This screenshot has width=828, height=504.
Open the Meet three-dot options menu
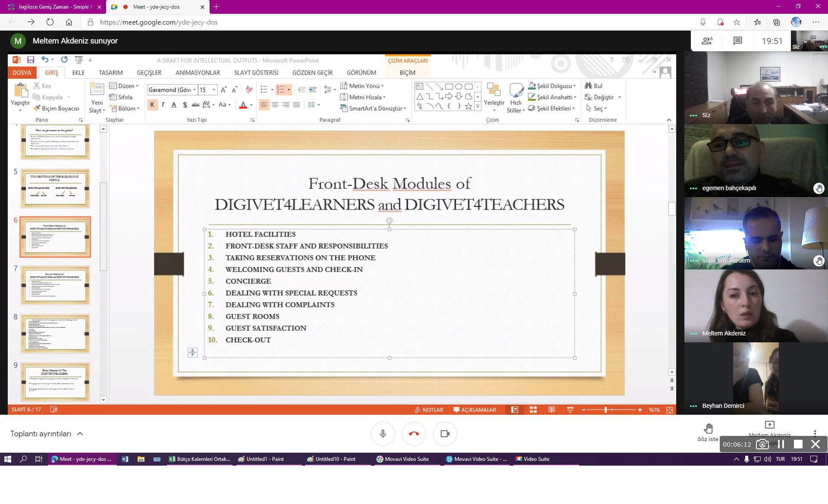pos(815,433)
